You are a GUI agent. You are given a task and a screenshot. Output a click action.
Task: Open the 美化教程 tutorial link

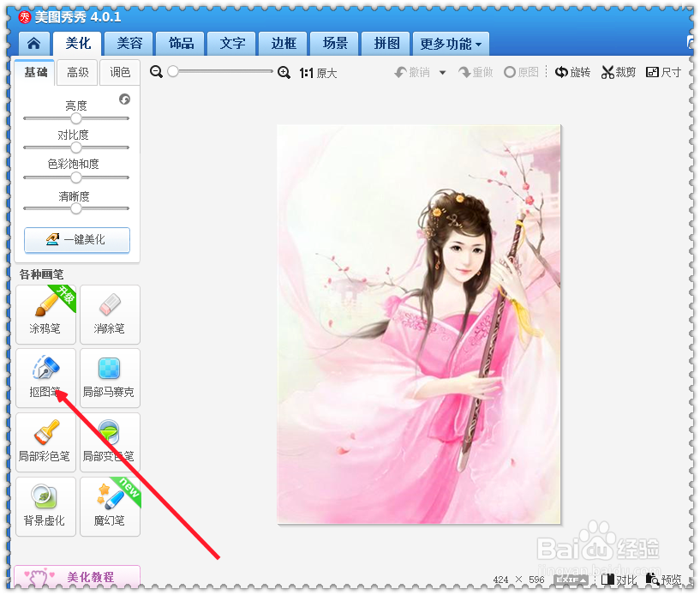77,577
